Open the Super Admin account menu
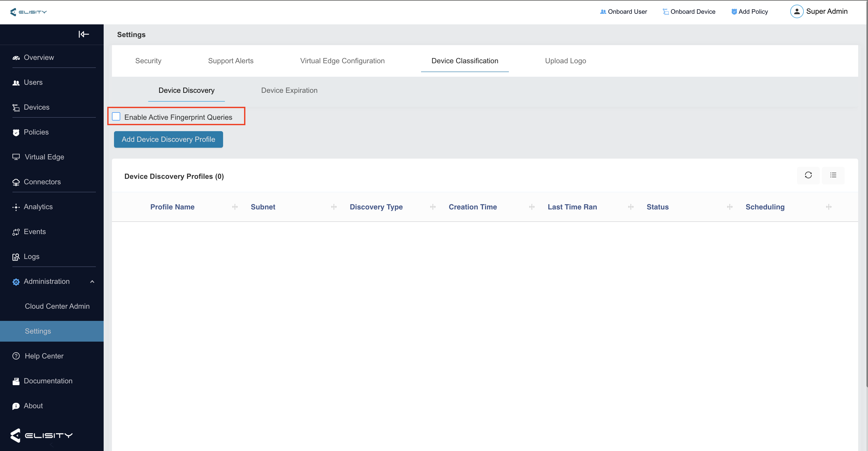 [819, 11]
